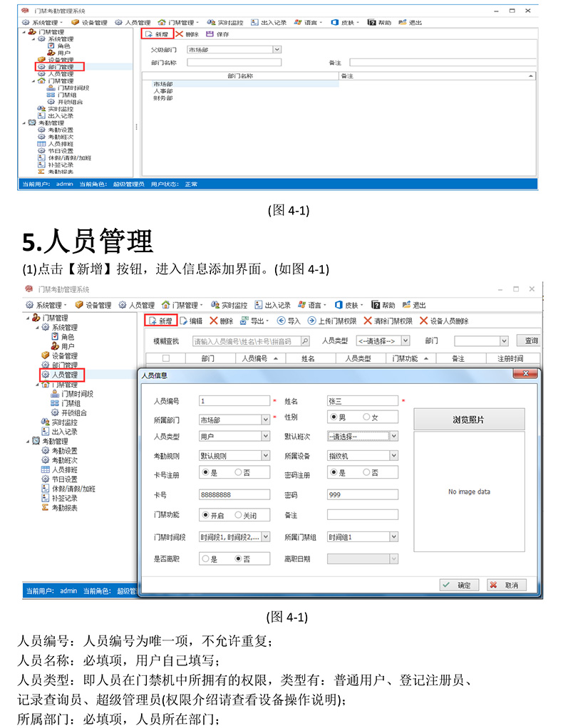The width and height of the screenshot is (563, 728).
Task: Click the 设备人员删除 toolbar icon
Action: [423, 321]
